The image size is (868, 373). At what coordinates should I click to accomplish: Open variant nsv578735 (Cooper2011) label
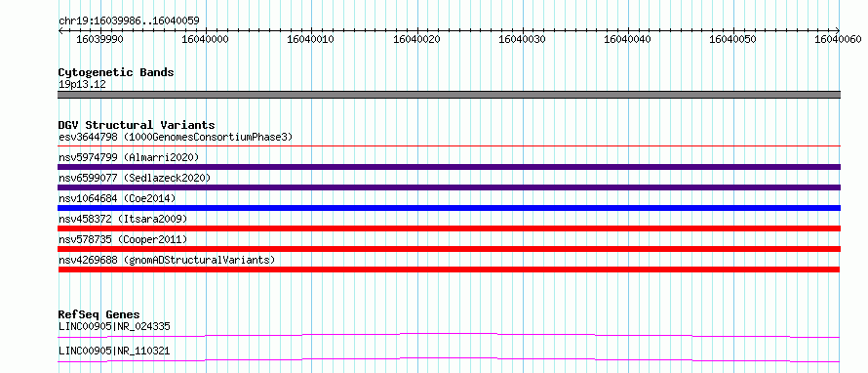click(123, 239)
